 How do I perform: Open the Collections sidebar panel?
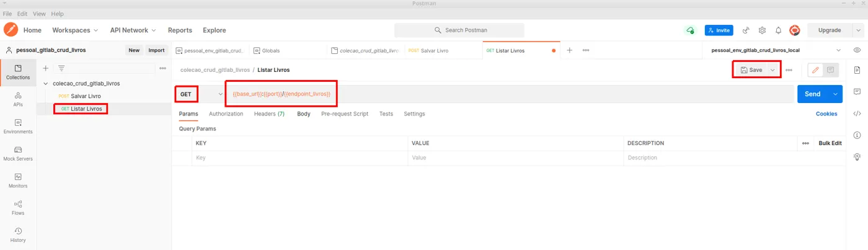coord(18,72)
